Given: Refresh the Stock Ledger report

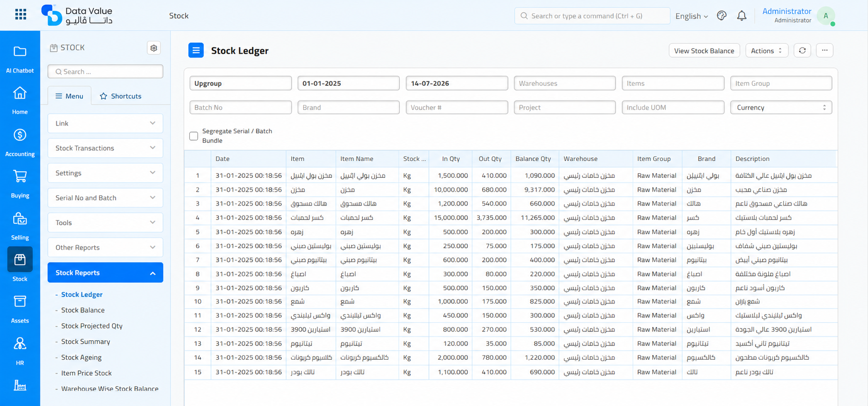Looking at the screenshot, I should tap(802, 51).
